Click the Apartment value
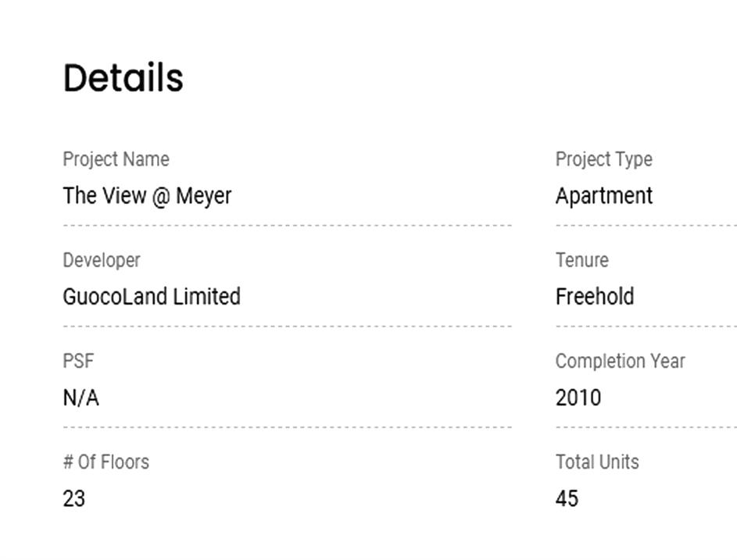This screenshot has height=560, width=737. click(x=603, y=195)
